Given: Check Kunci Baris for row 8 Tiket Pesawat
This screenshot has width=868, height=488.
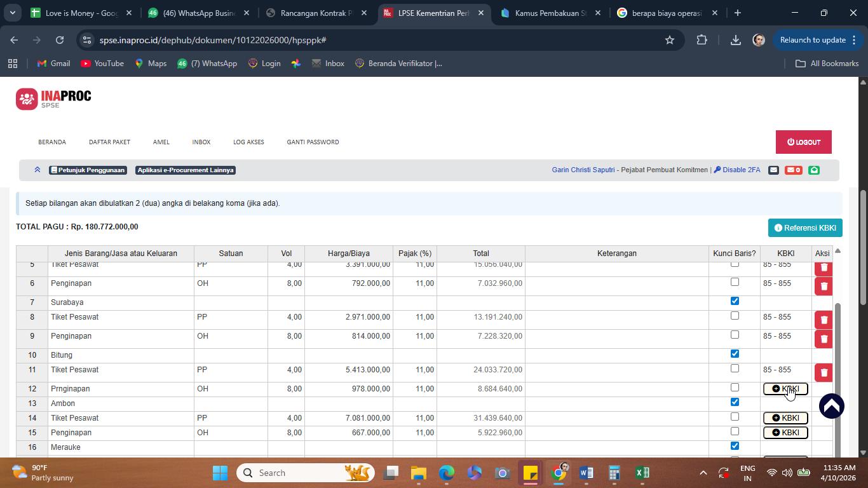Looking at the screenshot, I should coord(735,316).
